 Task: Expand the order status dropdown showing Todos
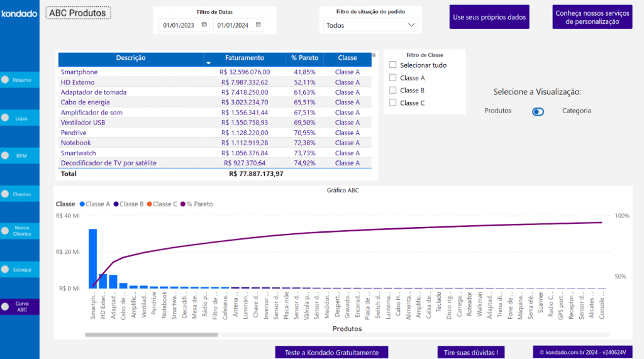[371, 25]
